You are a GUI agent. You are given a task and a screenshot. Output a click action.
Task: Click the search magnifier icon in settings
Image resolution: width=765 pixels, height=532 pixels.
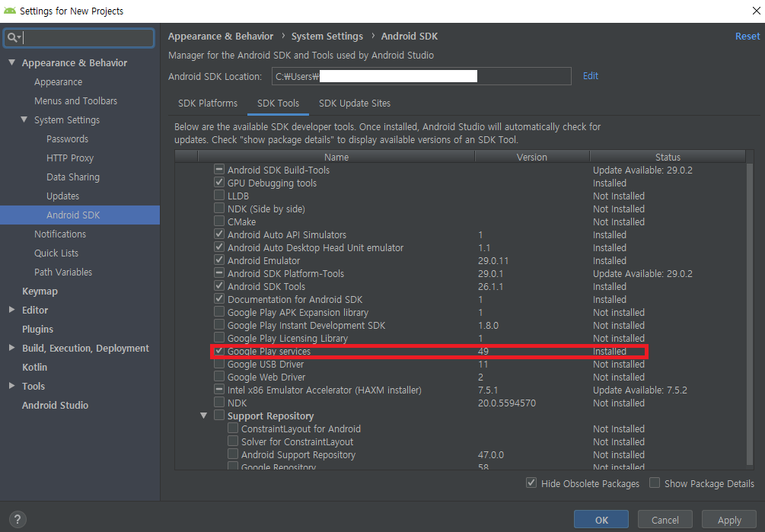[x=11, y=37]
